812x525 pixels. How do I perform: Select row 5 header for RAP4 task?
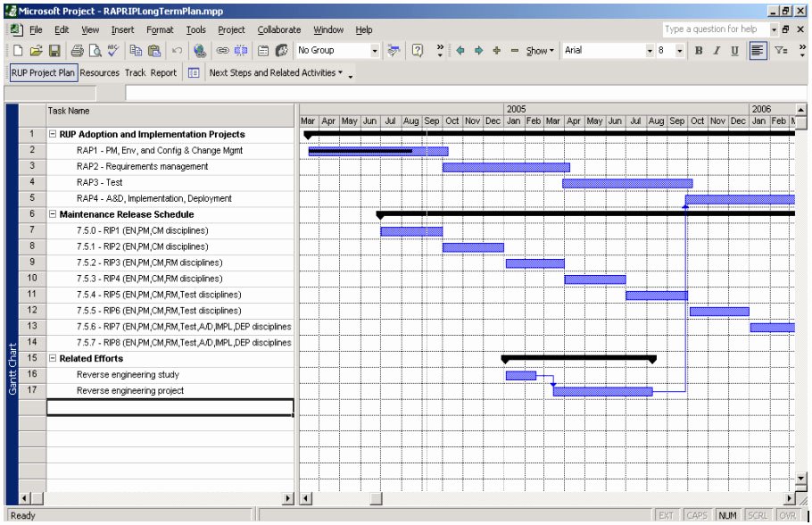tap(32, 198)
